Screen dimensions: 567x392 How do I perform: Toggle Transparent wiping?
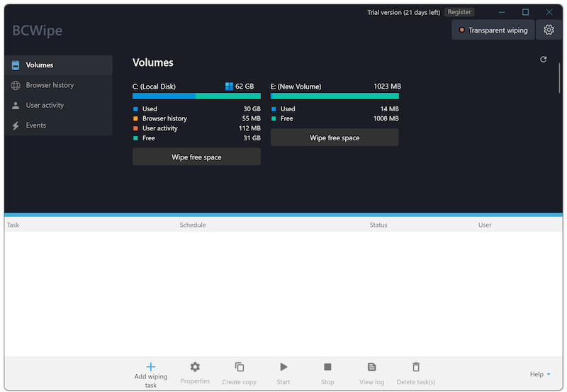pyautogui.click(x=493, y=30)
